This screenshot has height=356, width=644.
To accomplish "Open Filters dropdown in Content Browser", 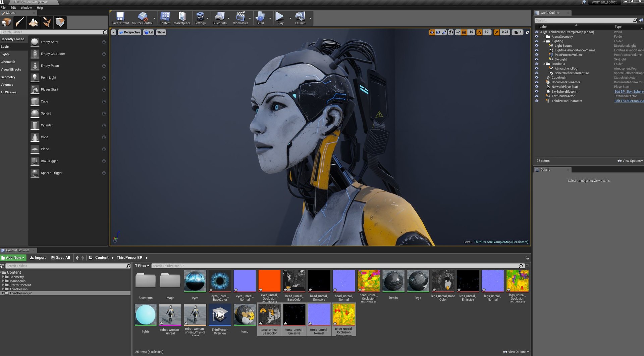I will click(x=142, y=266).
